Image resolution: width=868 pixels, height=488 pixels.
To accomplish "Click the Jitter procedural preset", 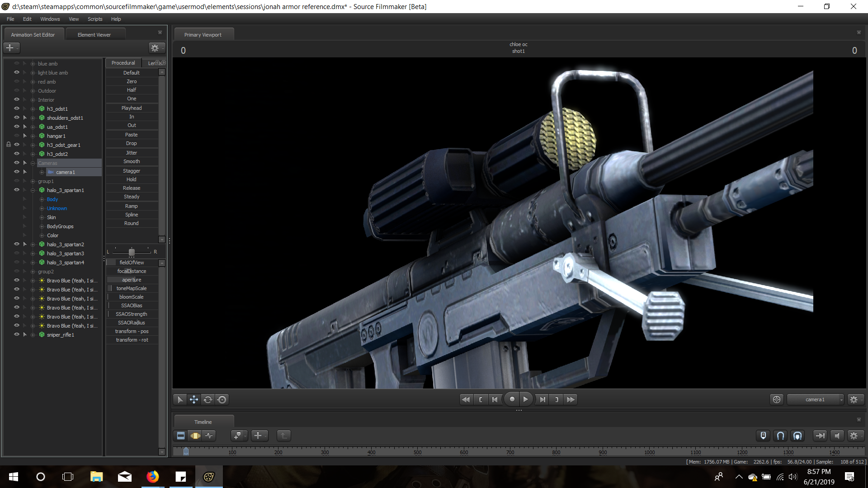I will [132, 153].
